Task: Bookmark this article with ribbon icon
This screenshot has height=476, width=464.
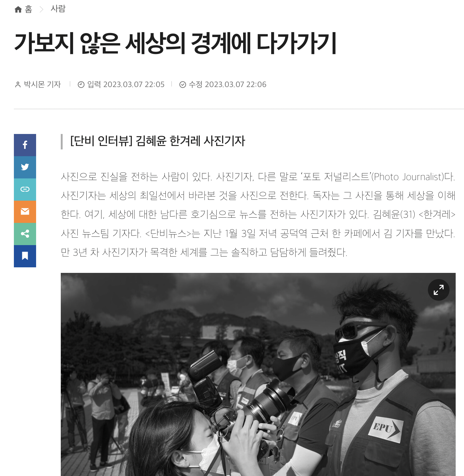Action: 25,256
